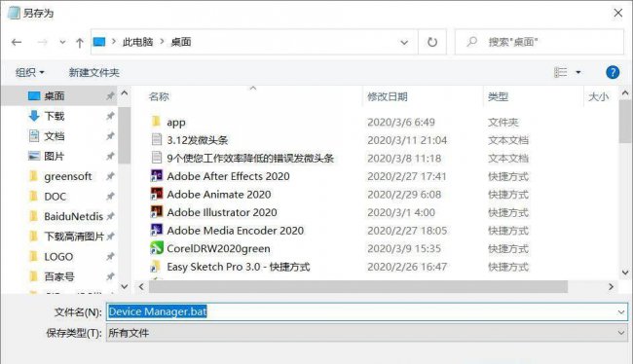The width and height of the screenshot is (633, 364).
Task: Sort by 类型 column header
Action: click(x=498, y=96)
